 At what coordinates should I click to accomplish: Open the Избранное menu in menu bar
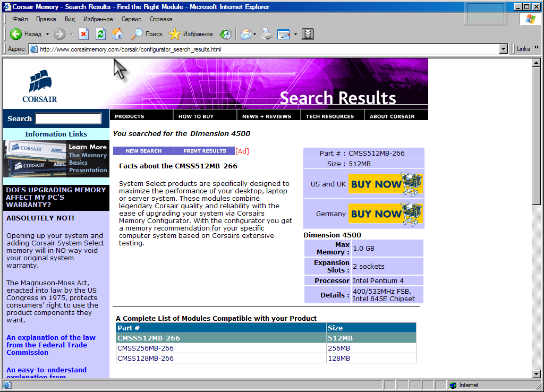[98, 19]
